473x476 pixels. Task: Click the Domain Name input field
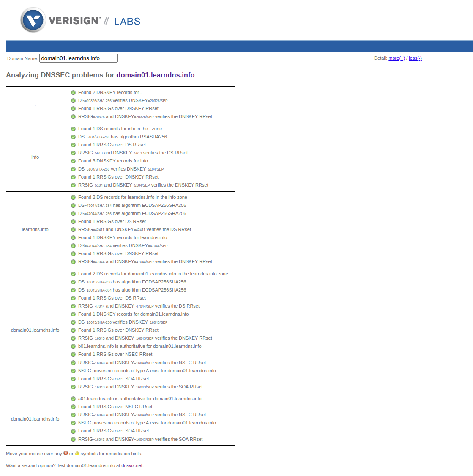(x=78, y=58)
